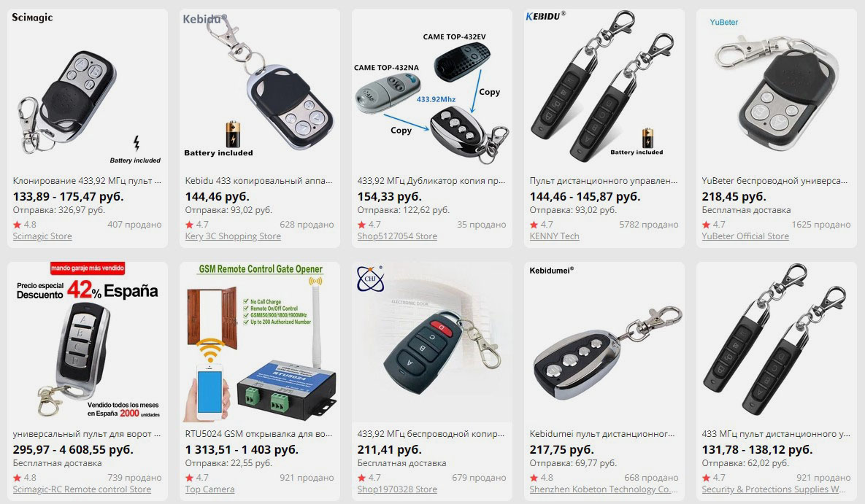The image size is (865, 504).
Task: Visit the Shop1970328 Store link
Action: (x=397, y=489)
